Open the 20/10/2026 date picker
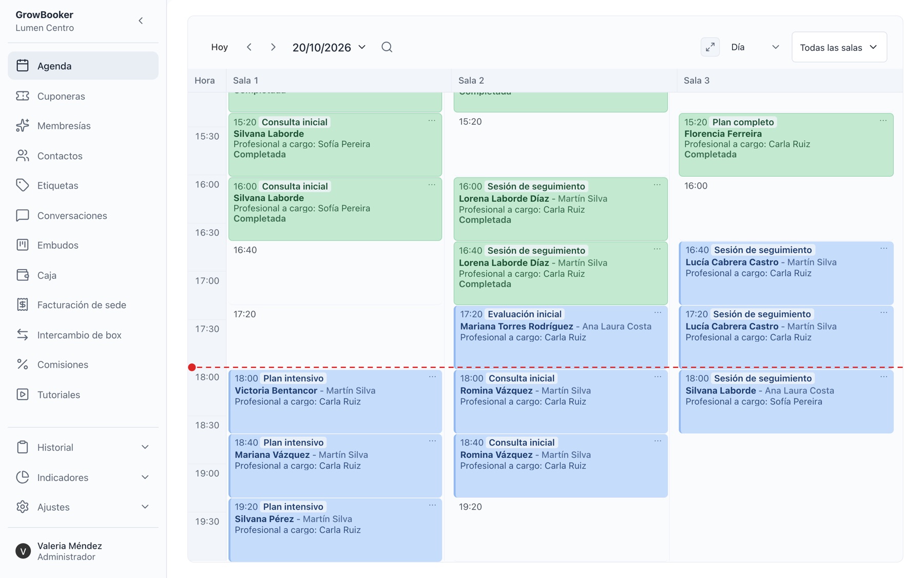Screen dimensions: 924x578 tap(329, 47)
